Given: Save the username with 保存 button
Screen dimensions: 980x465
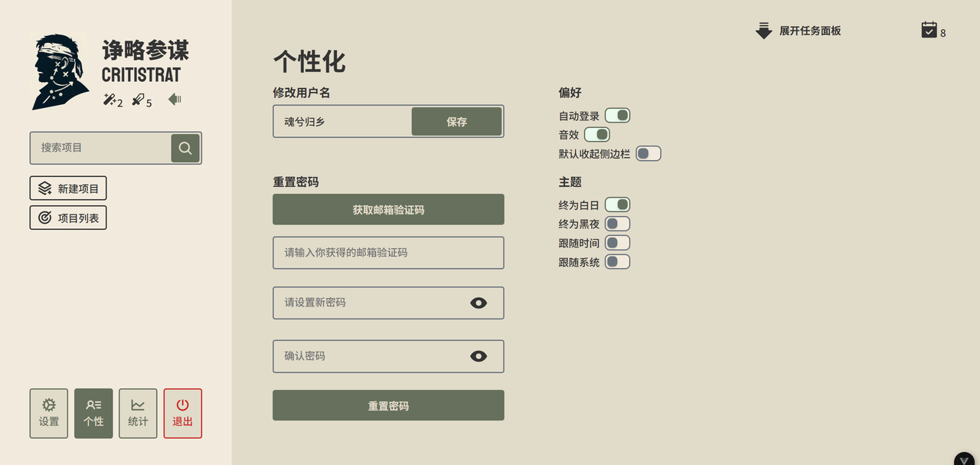Looking at the screenshot, I should pos(456,121).
